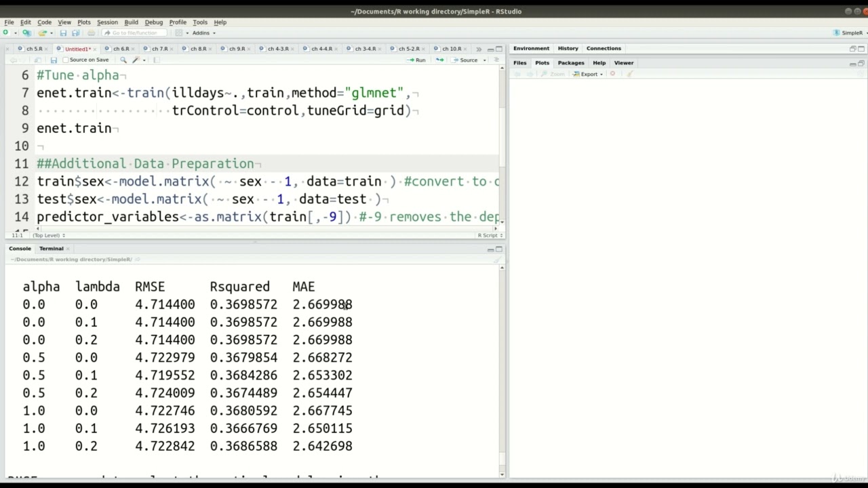Run the current line with Run button
The height and width of the screenshot is (488, 868).
[x=416, y=60]
